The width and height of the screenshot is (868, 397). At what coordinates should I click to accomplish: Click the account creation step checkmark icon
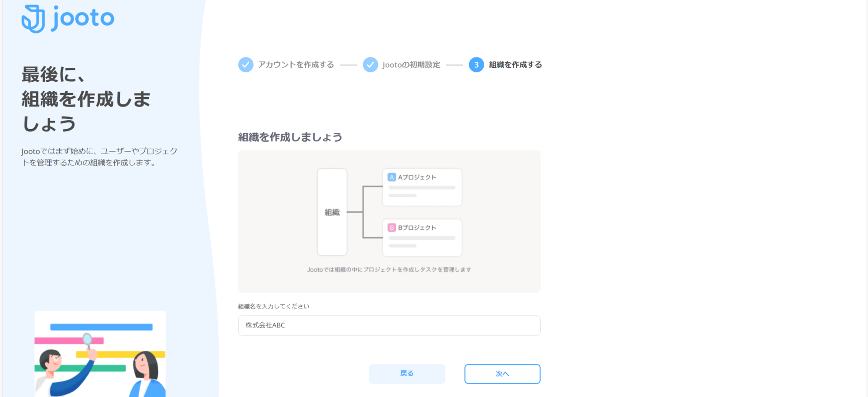pos(245,65)
